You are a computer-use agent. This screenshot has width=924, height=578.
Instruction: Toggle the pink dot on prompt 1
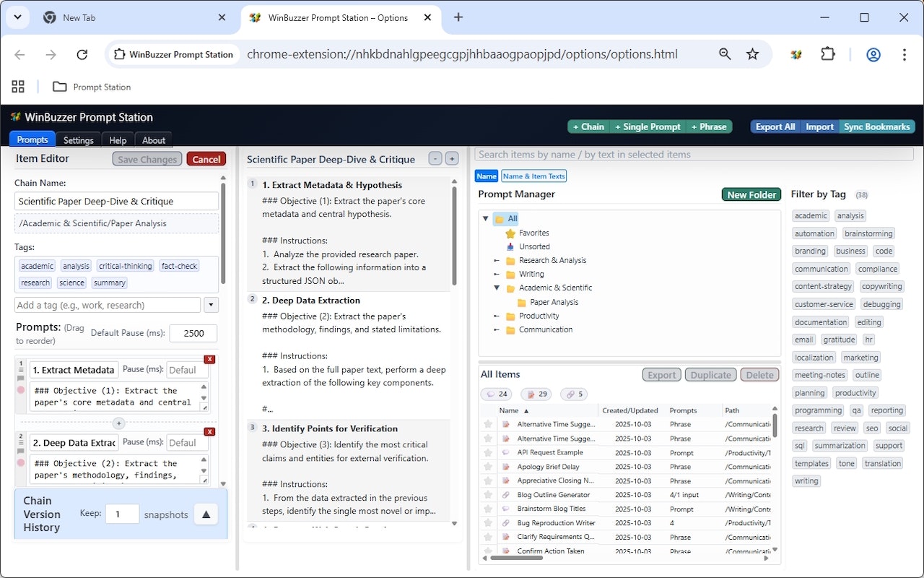pyautogui.click(x=21, y=390)
